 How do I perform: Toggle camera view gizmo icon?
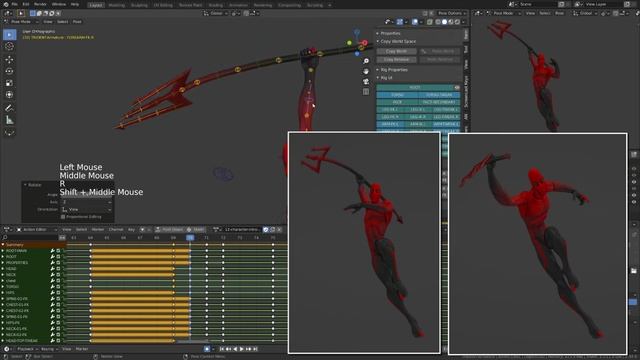(x=366, y=82)
